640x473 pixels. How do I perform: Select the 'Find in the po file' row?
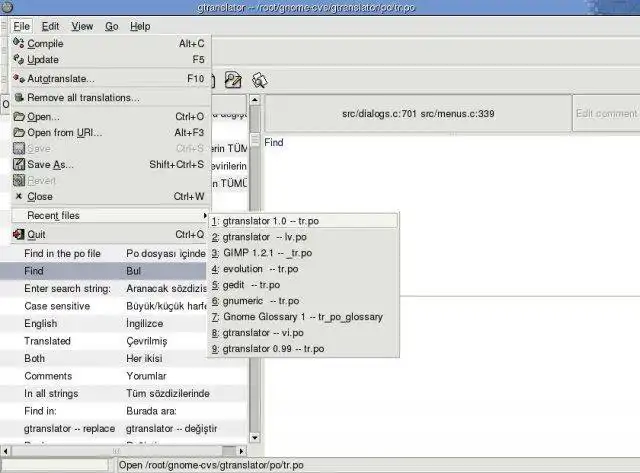coord(104,253)
